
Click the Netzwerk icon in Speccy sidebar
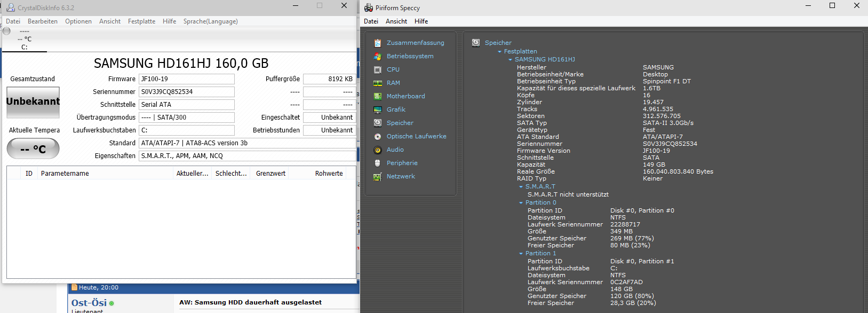[378, 176]
